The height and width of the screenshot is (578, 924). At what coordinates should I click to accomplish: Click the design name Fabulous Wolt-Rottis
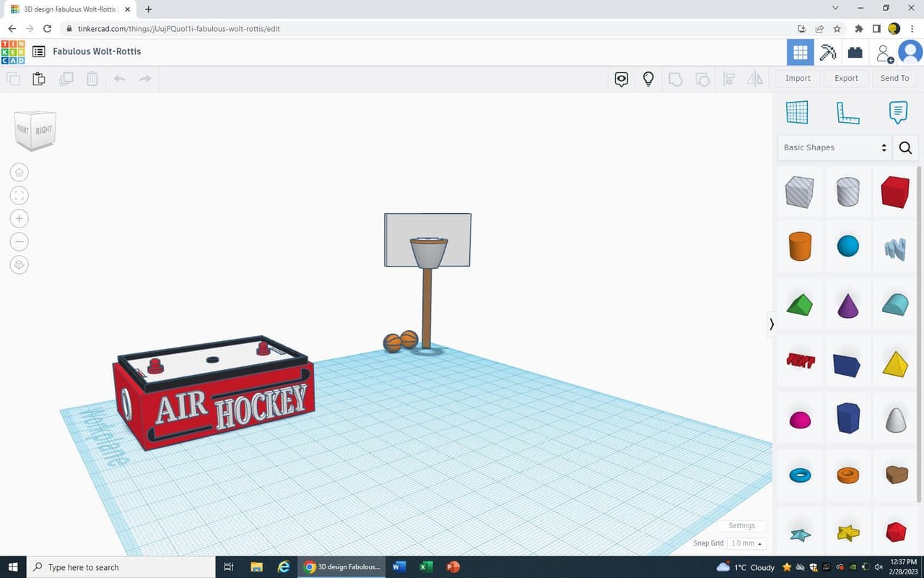coord(97,51)
